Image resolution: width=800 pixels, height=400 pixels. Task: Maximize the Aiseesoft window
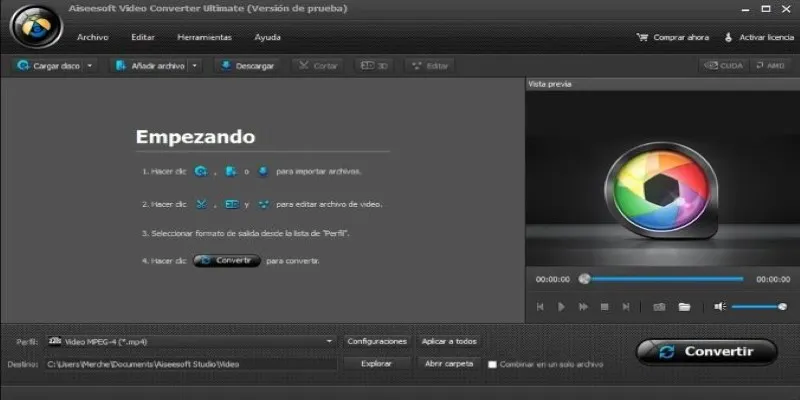click(766, 9)
